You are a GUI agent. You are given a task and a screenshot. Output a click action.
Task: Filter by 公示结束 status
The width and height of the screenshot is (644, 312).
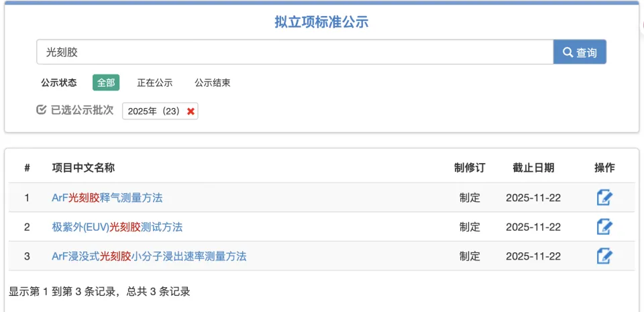pos(213,83)
